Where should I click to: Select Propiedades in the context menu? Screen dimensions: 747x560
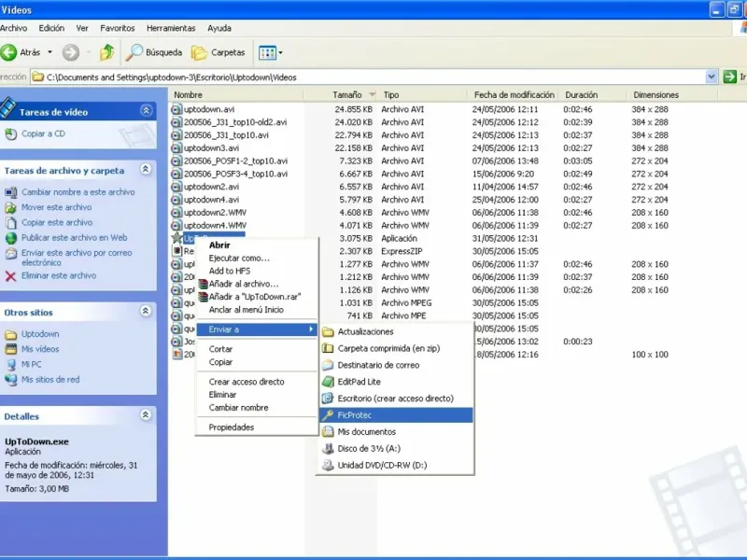pos(231,427)
